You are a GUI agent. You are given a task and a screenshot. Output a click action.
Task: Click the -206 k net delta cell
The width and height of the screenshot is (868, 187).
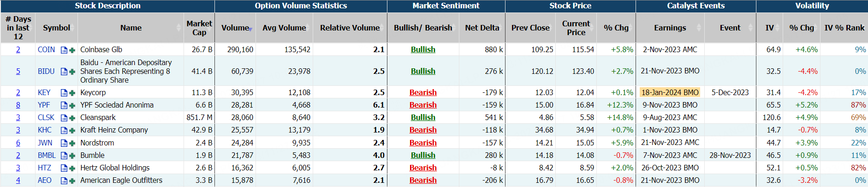(482, 180)
